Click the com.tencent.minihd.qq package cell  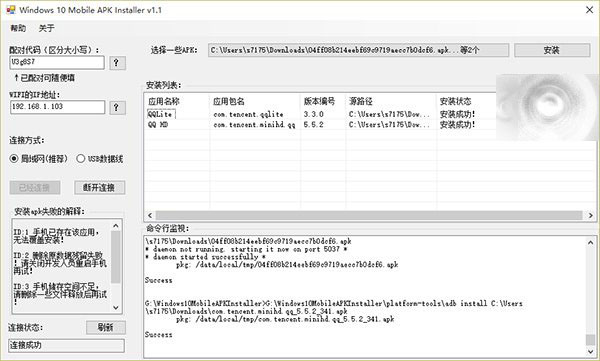point(254,124)
